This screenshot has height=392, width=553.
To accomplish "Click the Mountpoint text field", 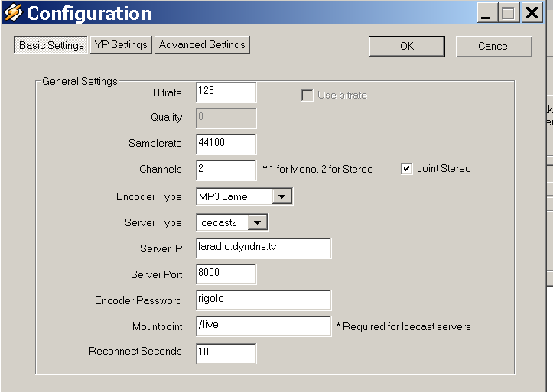I will pos(263,326).
